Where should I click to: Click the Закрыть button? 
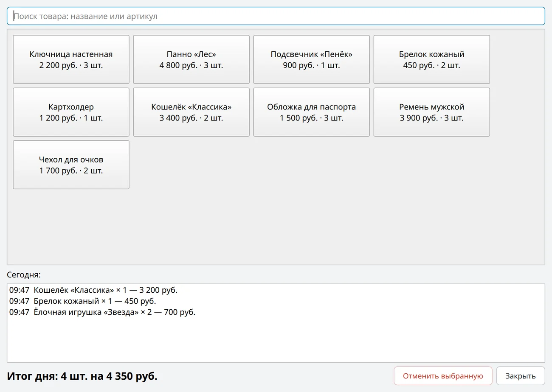pos(520,376)
